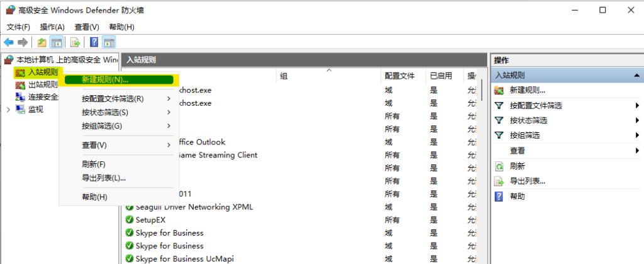Click the 刷新 icon in the 操作 pane
Image resolution: width=644 pixels, height=264 pixels.
click(x=499, y=166)
